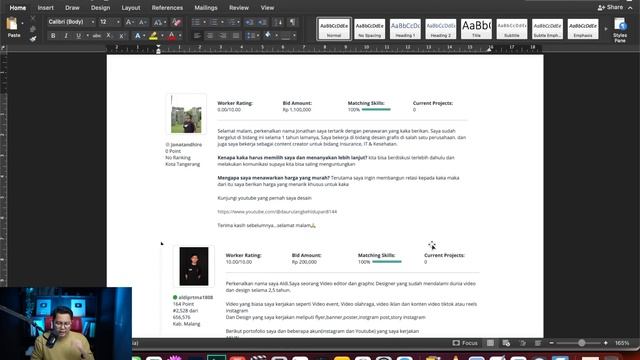The image size is (640, 360).
Task: Toggle Bold formatting
Action: [x=53, y=36]
